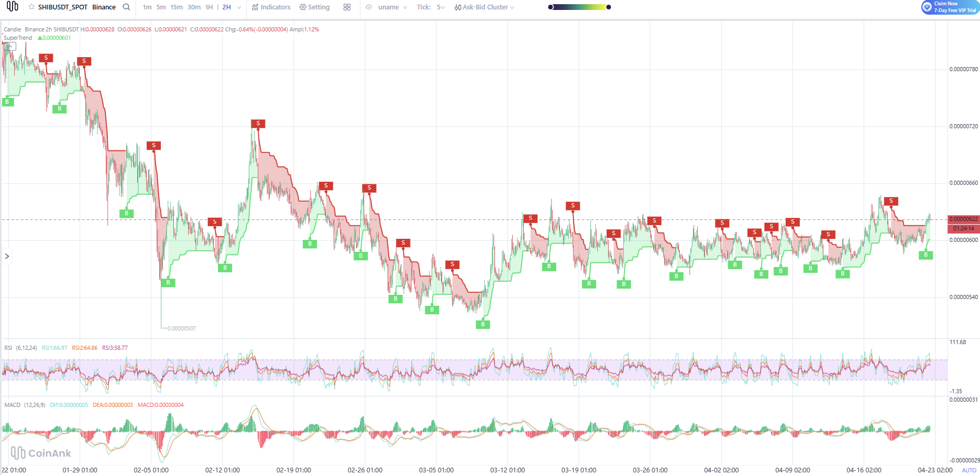
Task: Open the uname template dropdown
Action: pyautogui.click(x=392, y=7)
